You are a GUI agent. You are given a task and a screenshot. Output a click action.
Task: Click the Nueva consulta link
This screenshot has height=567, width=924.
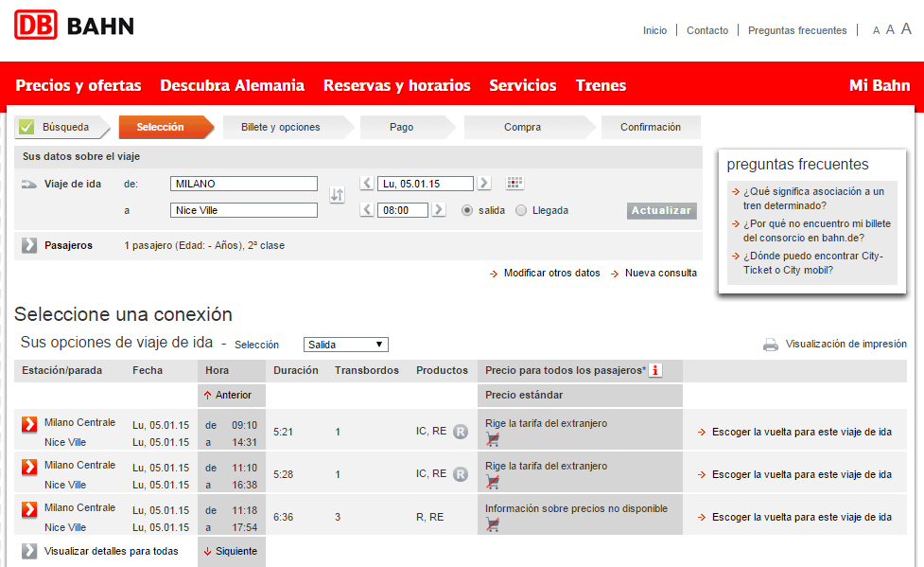click(x=660, y=274)
